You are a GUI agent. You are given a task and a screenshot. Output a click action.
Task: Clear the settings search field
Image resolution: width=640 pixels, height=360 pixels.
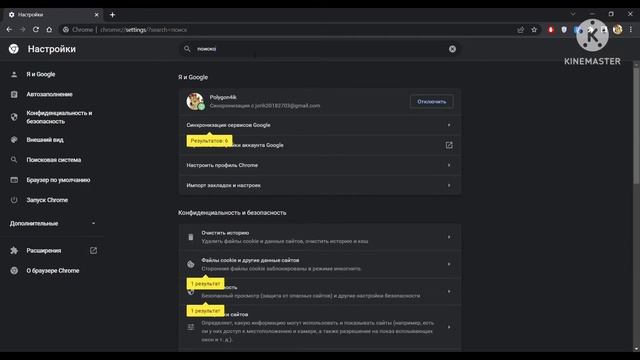point(452,49)
